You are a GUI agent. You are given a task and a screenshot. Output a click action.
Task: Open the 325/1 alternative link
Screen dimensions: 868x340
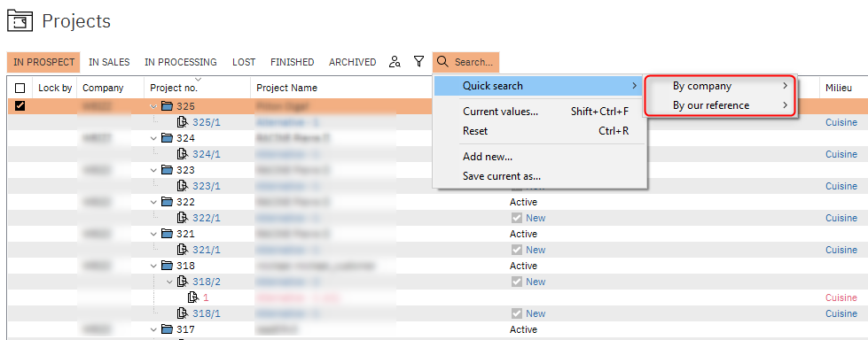[x=207, y=122]
